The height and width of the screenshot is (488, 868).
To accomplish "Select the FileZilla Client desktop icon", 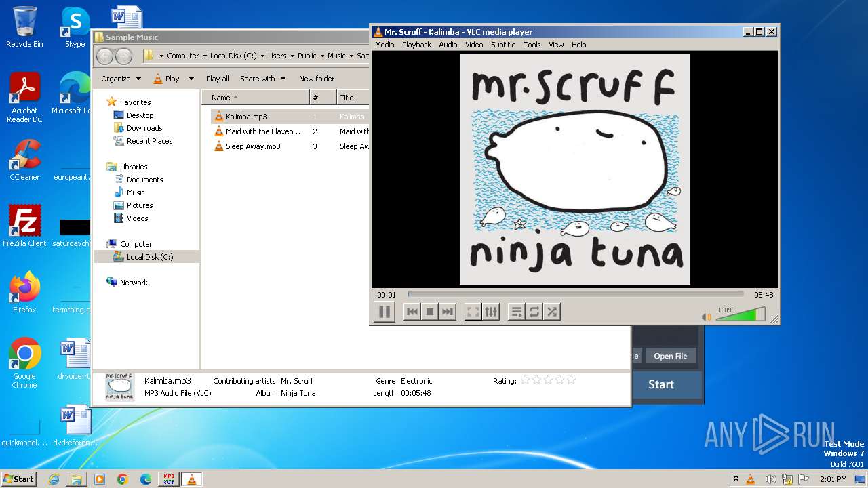I will click(x=24, y=226).
